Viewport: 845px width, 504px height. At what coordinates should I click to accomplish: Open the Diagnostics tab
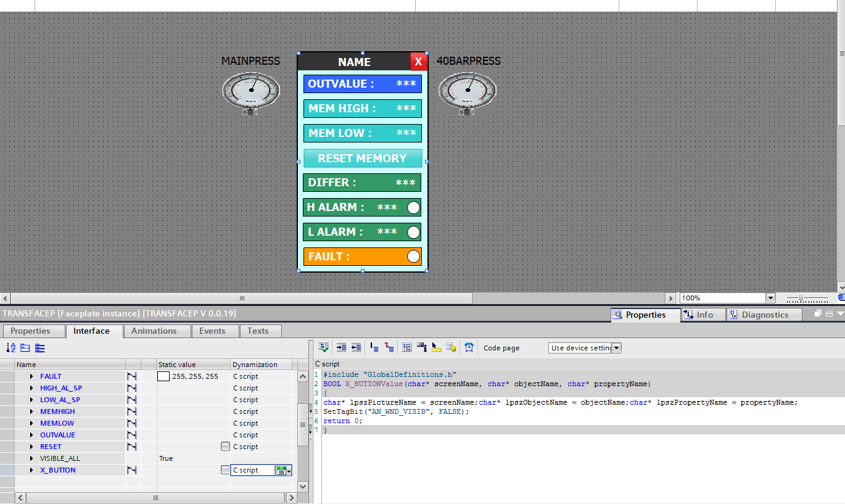pyautogui.click(x=765, y=315)
